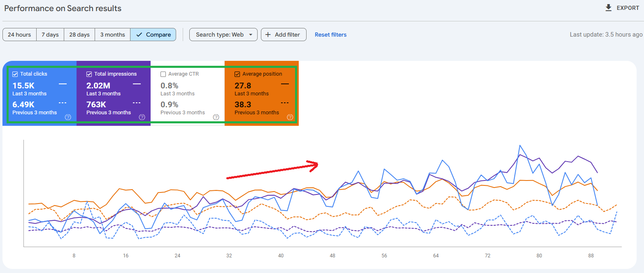This screenshot has width=644, height=273.
Task: Open the Search type: Web dropdown
Action: coord(223,35)
